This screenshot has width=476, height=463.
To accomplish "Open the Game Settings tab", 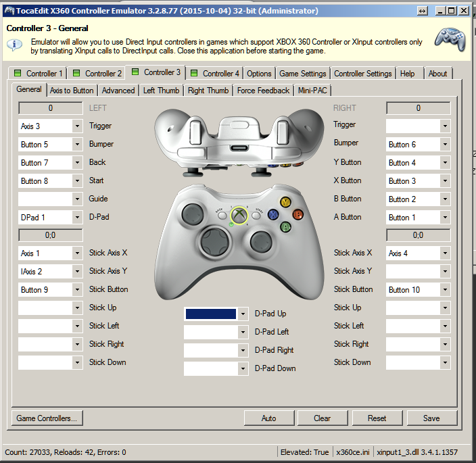I will click(302, 73).
